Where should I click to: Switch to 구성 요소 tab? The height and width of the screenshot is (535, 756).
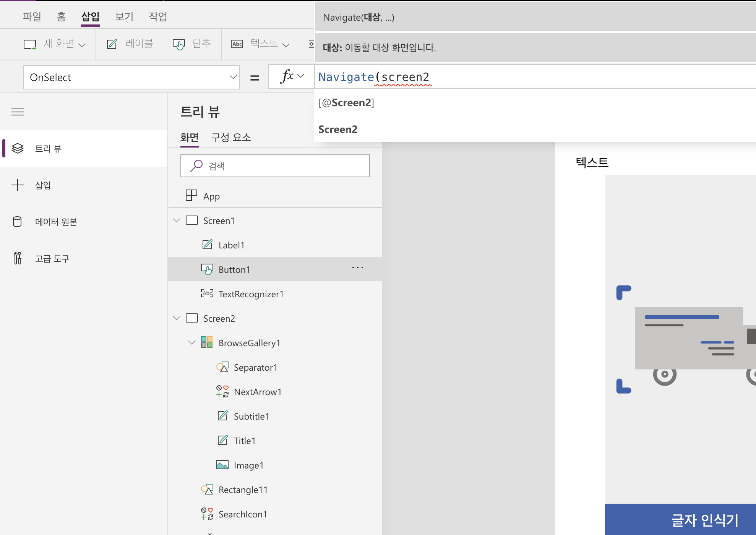231,137
